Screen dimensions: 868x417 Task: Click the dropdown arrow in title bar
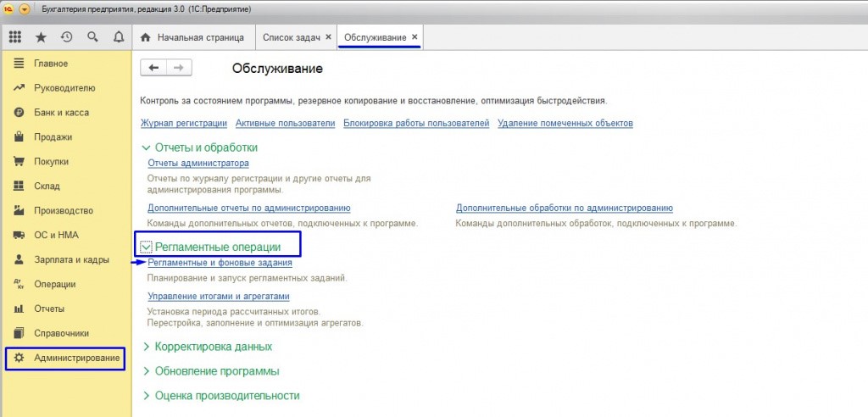click(24, 8)
